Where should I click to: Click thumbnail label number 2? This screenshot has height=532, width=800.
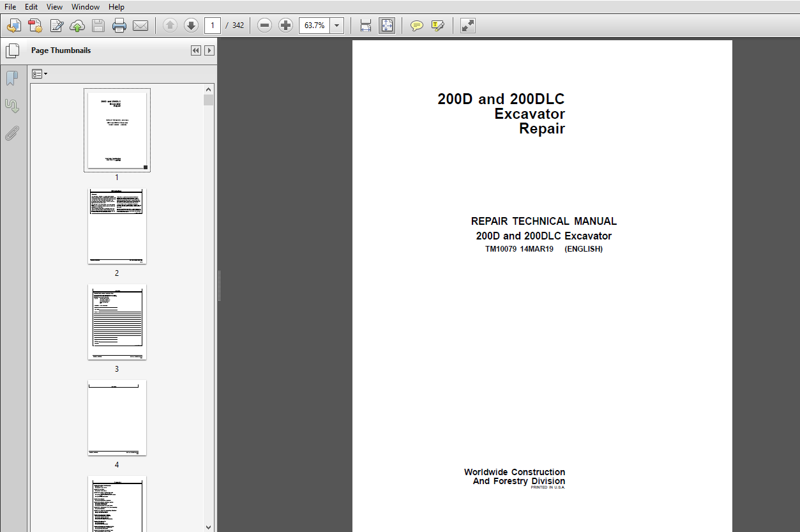tap(117, 273)
